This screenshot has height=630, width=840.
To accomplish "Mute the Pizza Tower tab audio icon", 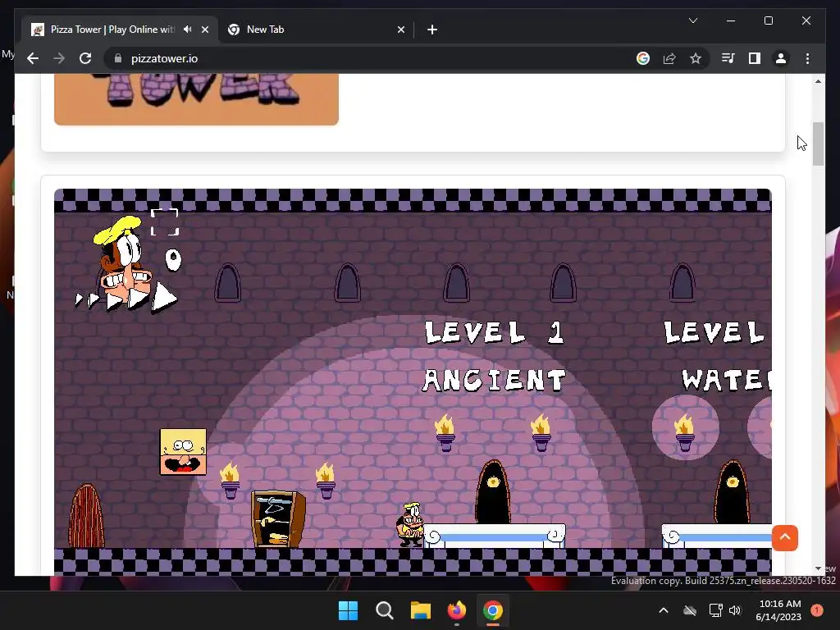I will point(188,30).
